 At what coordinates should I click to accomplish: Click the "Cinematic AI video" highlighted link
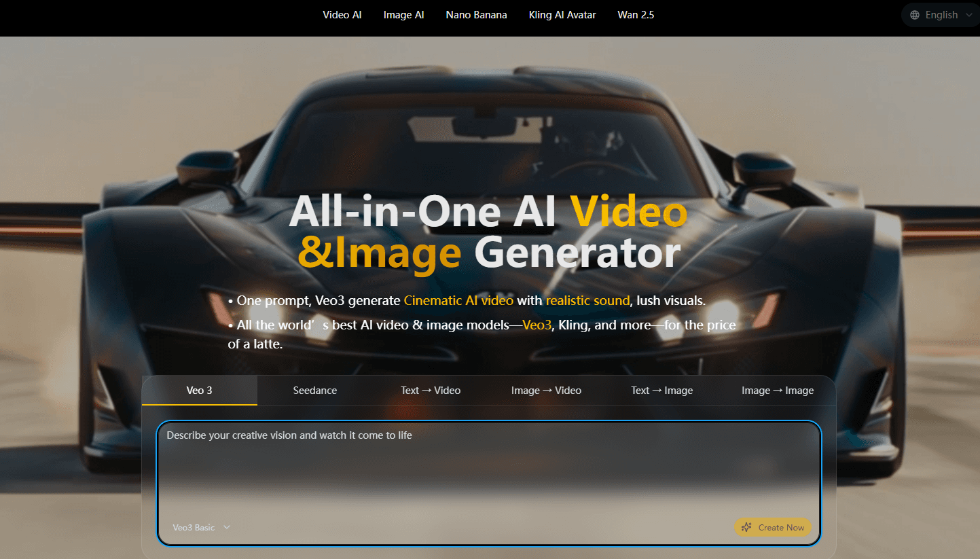(x=458, y=300)
